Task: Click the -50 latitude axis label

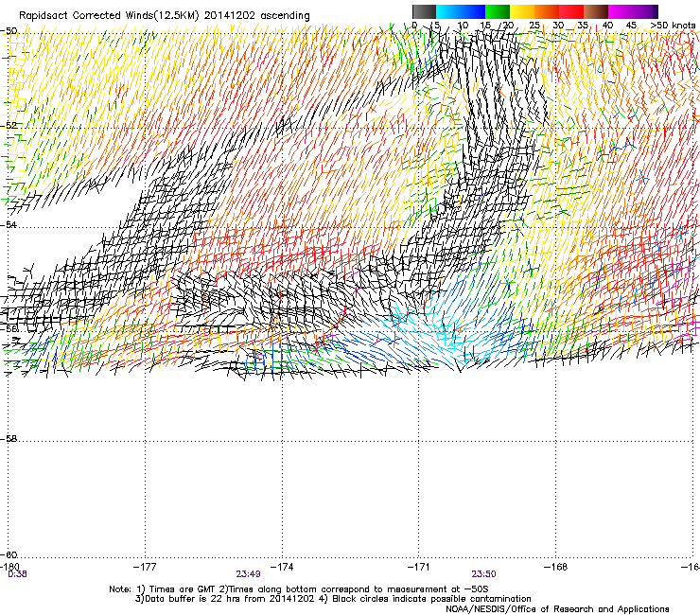Action: (9, 31)
